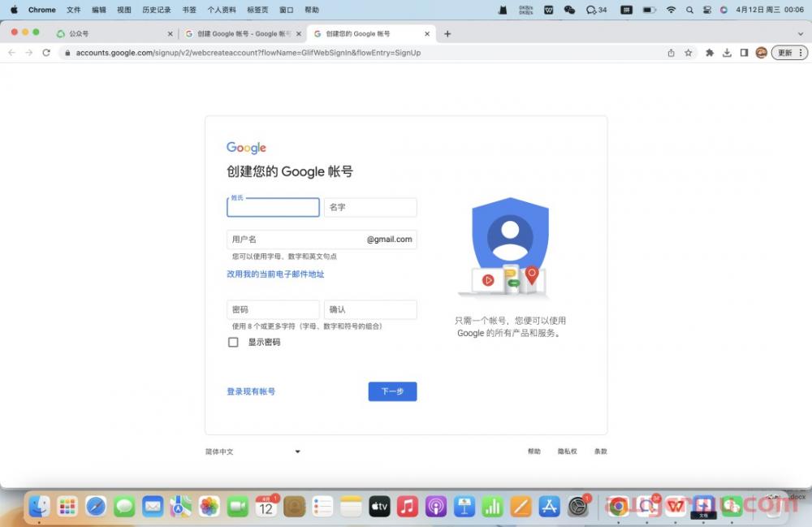Open Numbers app in the Dock

(x=493, y=506)
